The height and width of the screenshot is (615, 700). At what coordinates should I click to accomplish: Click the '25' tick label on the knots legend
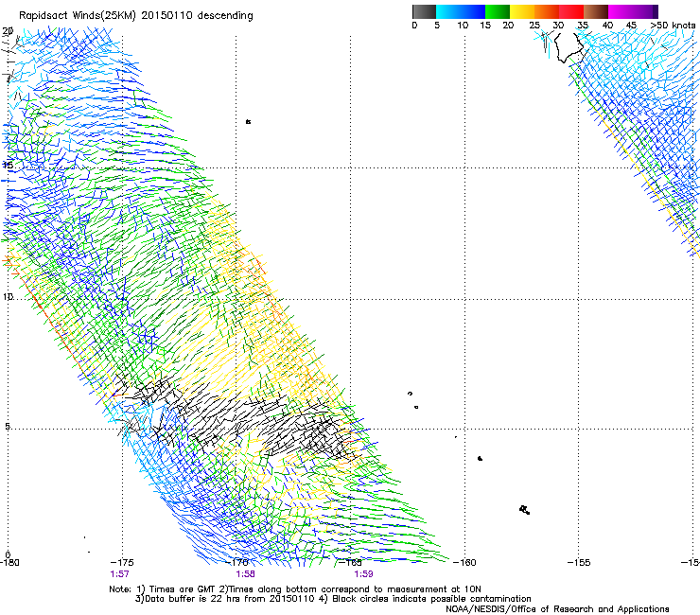[x=534, y=25]
